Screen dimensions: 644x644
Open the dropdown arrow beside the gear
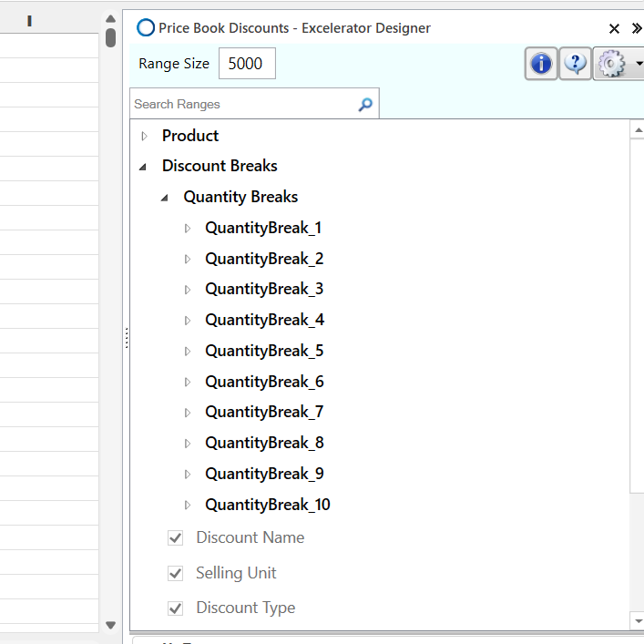click(x=639, y=64)
